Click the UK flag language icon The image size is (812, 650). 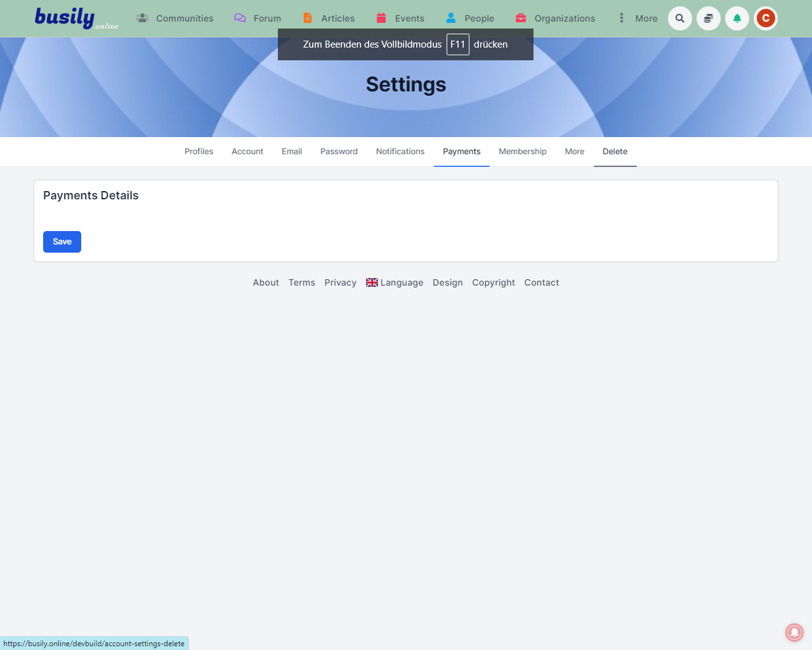(x=372, y=282)
